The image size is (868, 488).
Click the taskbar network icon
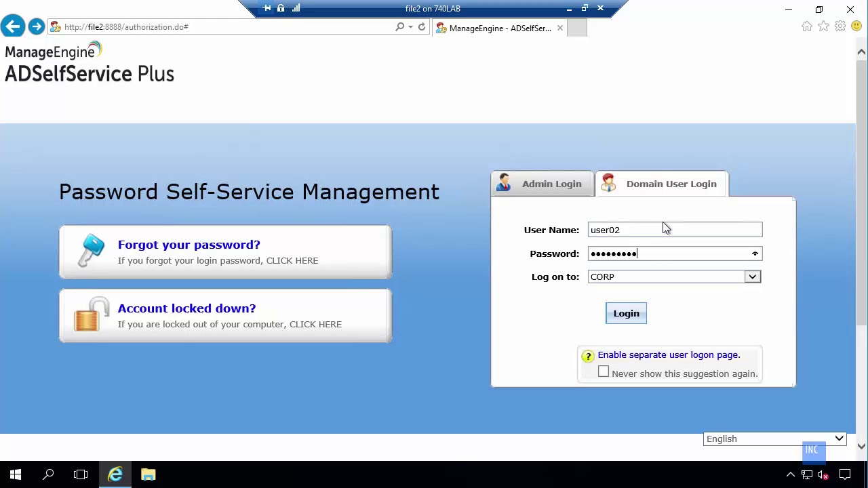pyautogui.click(x=807, y=474)
